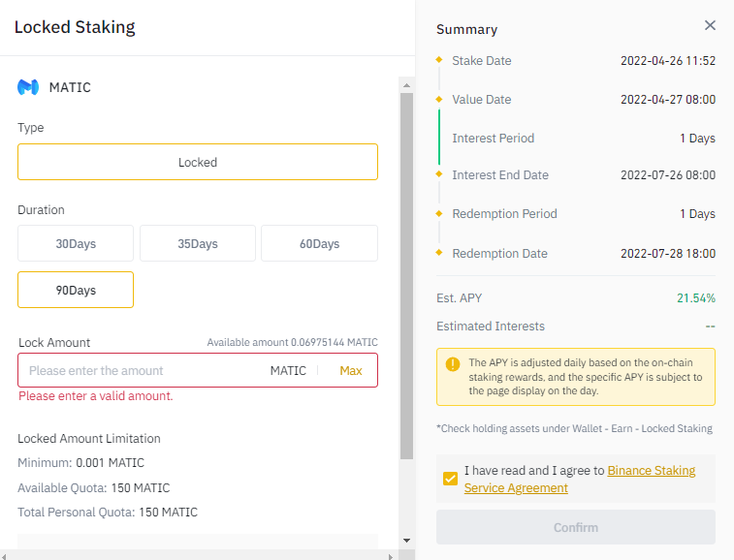This screenshot has width=734, height=560.
Task: Click the Redemption Period 1 Days value
Action: point(697,214)
